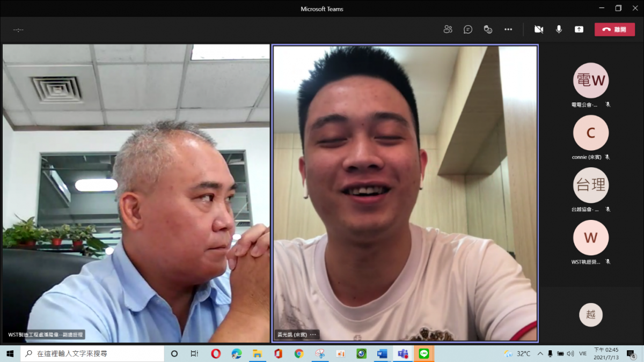Open the system volume control
The width and height of the screenshot is (644, 362).
click(571, 354)
